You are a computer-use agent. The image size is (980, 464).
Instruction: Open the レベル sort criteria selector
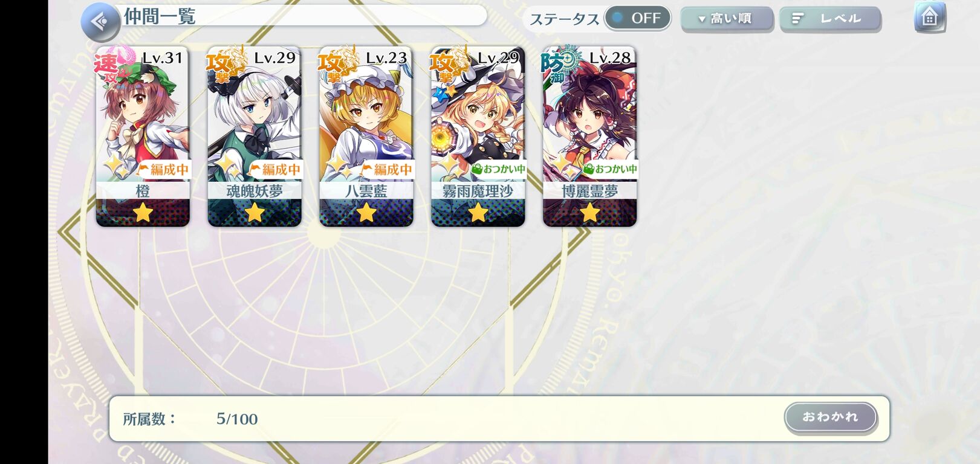(830, 19)
